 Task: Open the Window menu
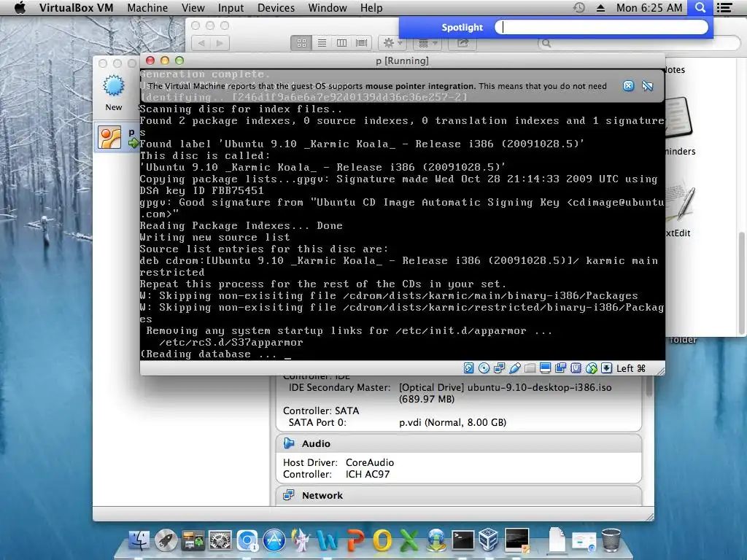pyautogui.click(x=328, y=7)
